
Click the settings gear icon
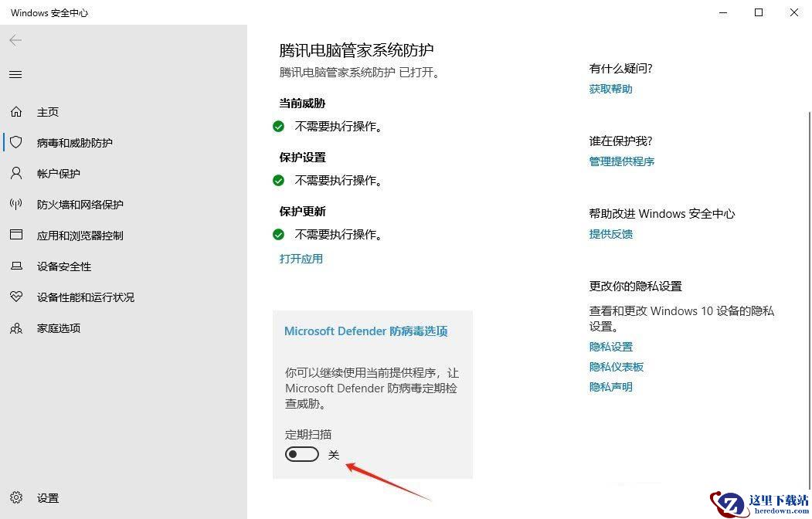pyautogui.click(x=16, y=498)
